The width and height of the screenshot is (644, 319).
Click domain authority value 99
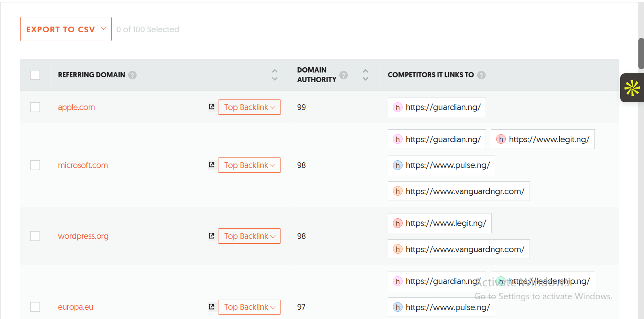(x=301, y=107)
